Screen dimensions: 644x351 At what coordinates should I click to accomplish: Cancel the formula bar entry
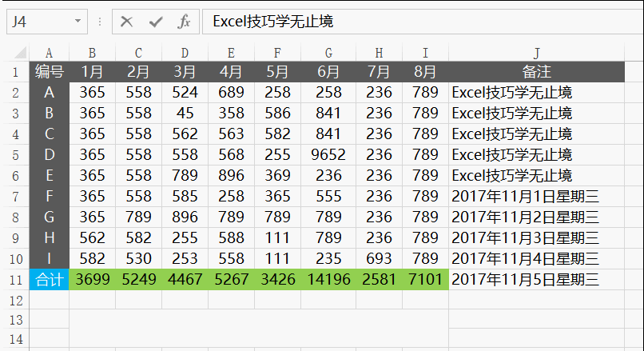click(x=126, y=22)
